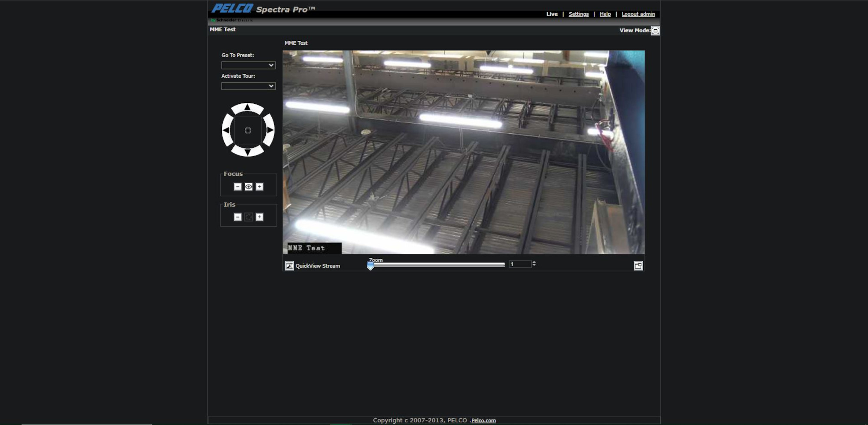Click the middle of Zoom slider track
This screenshot has width=868, height=425.
(x=436, y=264)
